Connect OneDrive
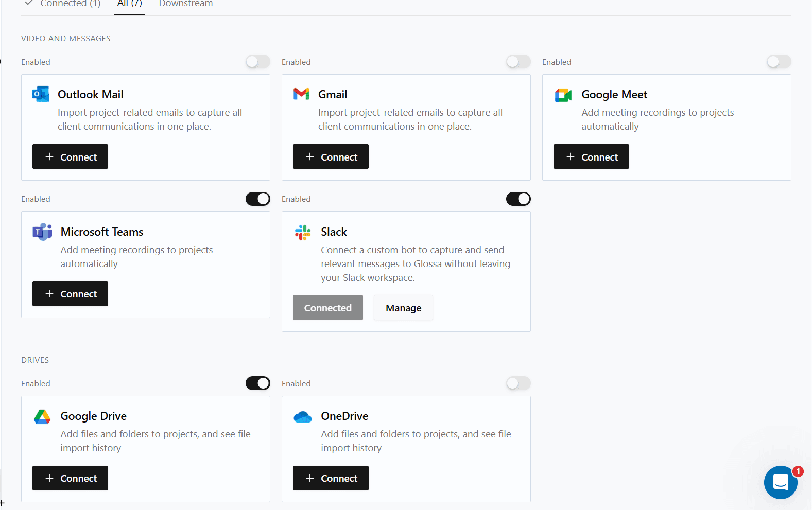 click(331, 478)
